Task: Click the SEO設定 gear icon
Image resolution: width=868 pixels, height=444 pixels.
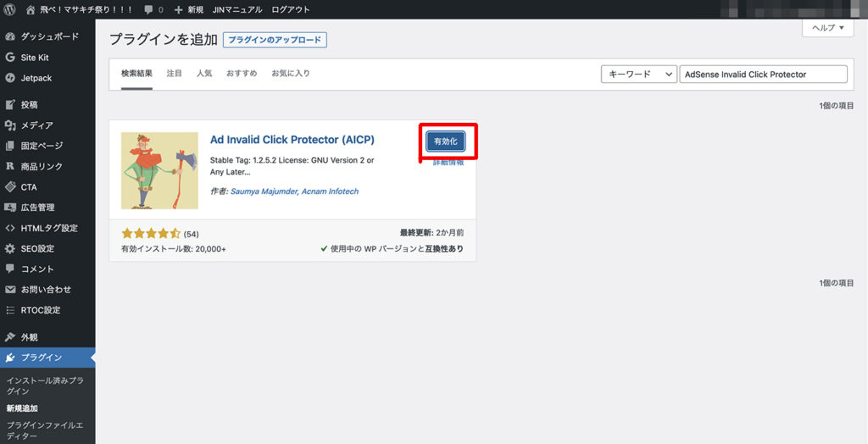Action: click(x=9, y=248)
